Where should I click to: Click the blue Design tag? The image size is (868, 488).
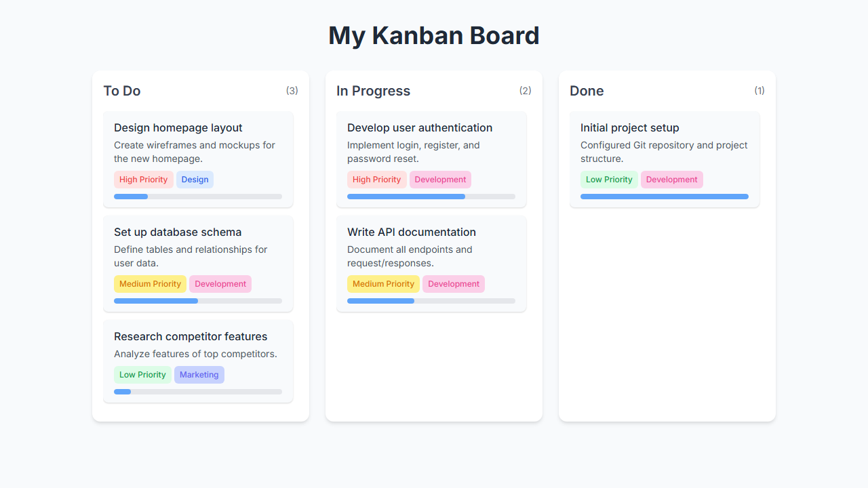point(195,180)
